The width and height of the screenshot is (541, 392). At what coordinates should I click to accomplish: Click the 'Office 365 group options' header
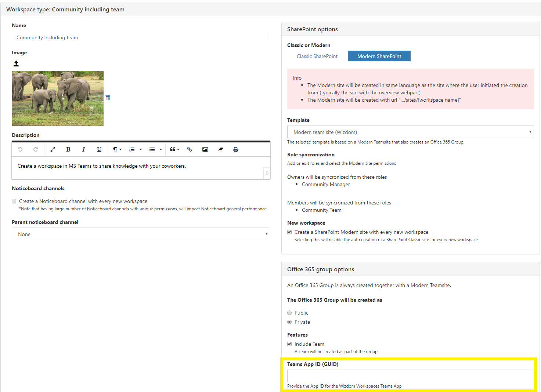click(x=411, y=269)
